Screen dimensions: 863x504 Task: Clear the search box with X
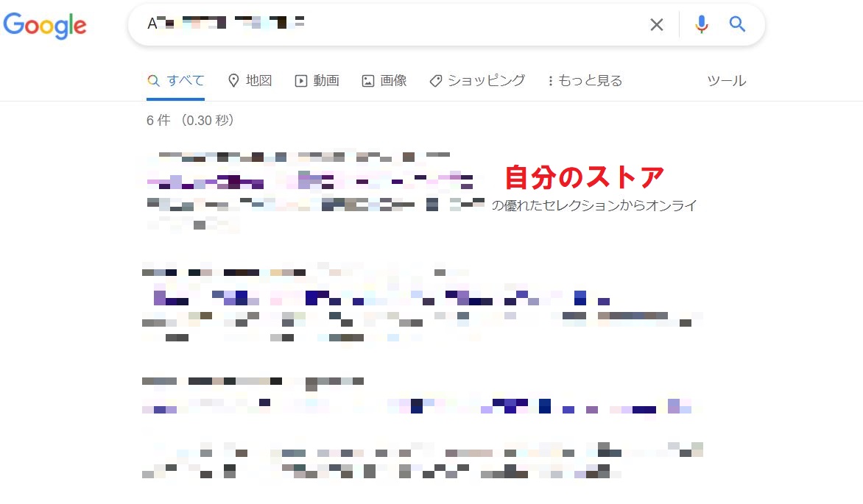tap(657, 25)
